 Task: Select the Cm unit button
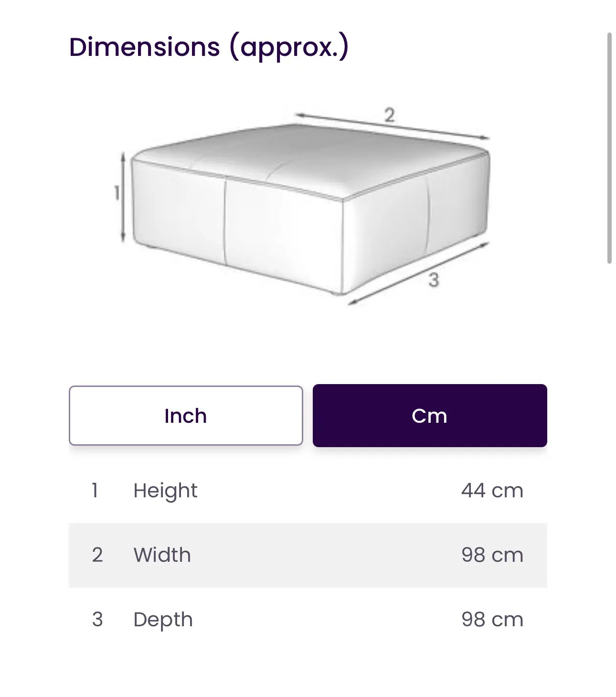click(430, 416)
